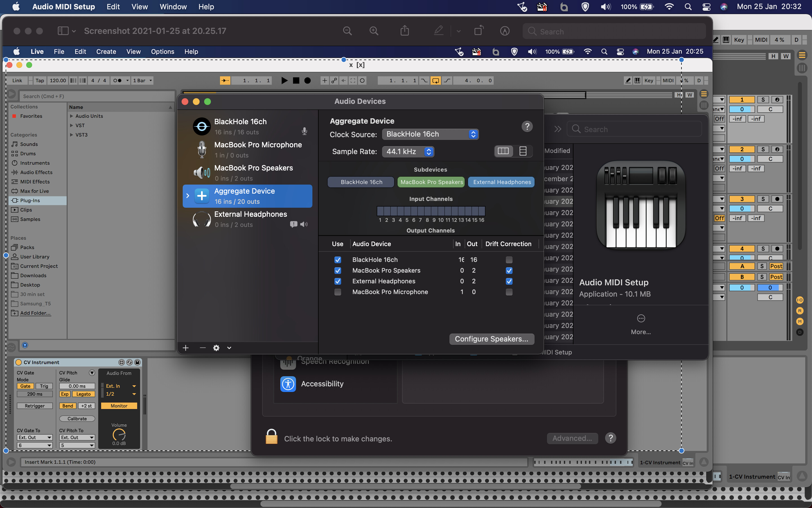Open the Help menu in Audio MIDI Setup

[206, 7]
